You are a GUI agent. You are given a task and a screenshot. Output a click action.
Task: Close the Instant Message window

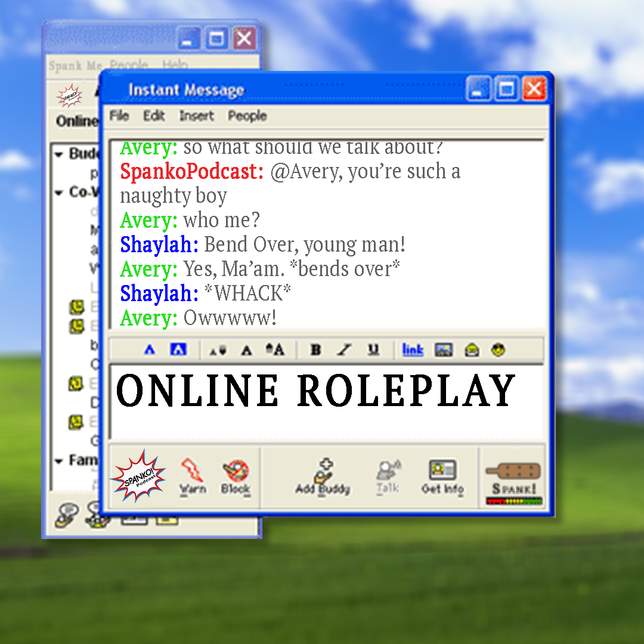(x=534, y=88)
